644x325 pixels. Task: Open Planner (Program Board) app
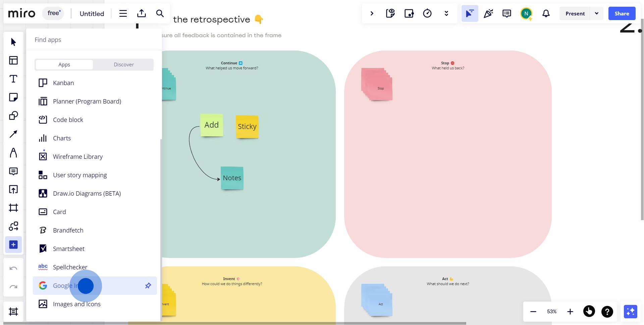(x=95, y=101)
